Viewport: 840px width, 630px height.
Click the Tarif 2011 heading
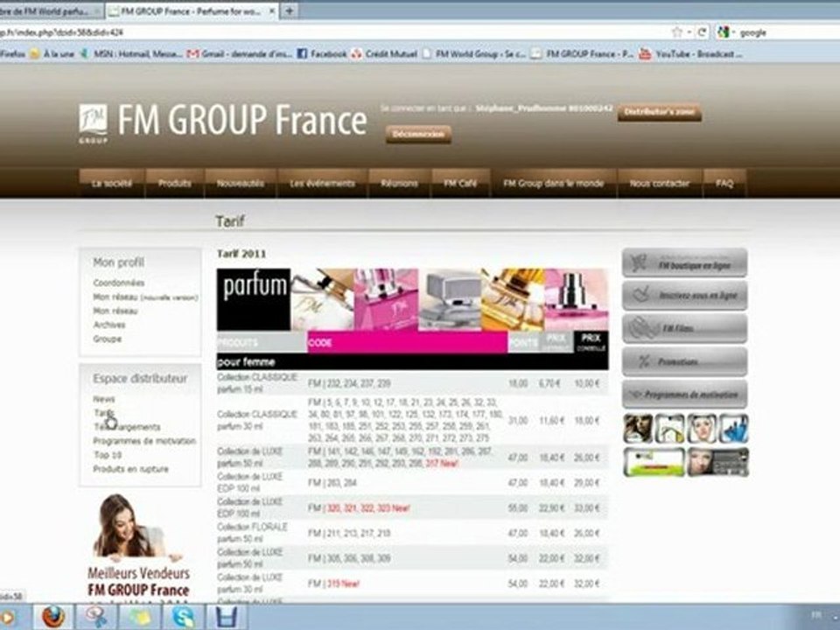241,254
